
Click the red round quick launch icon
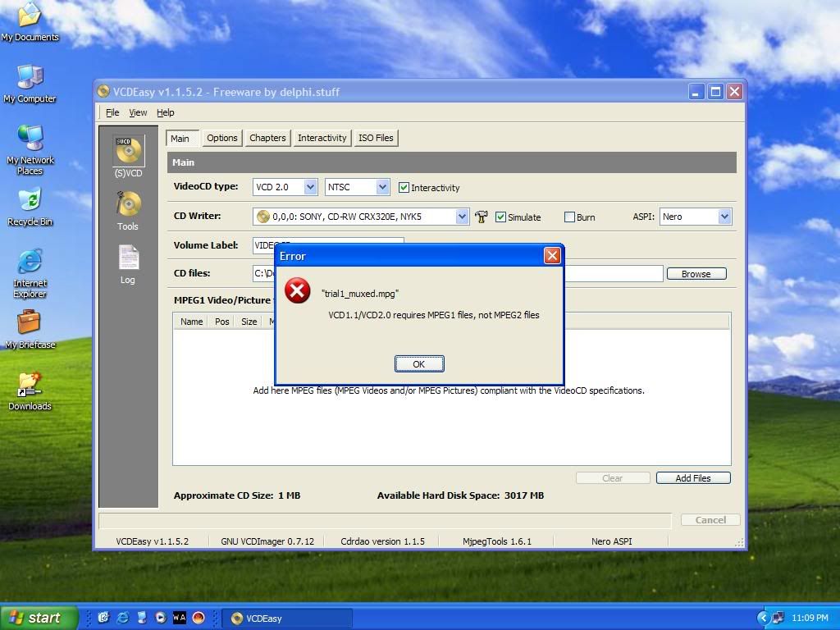coord(199,618)
